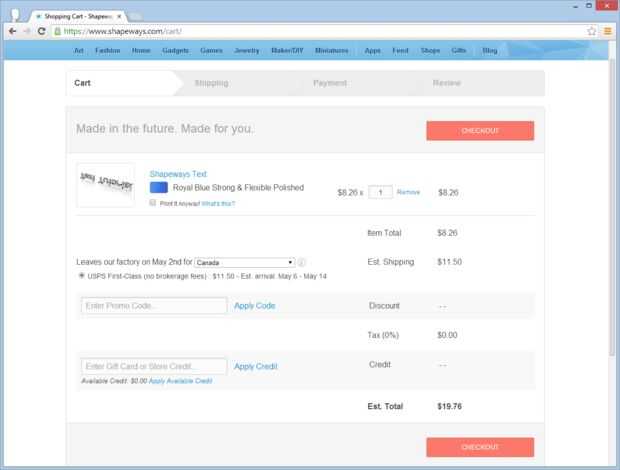Screen dimensions: 620x470
Task: Select the Shipping checkout step
Action: coord(212,83)
